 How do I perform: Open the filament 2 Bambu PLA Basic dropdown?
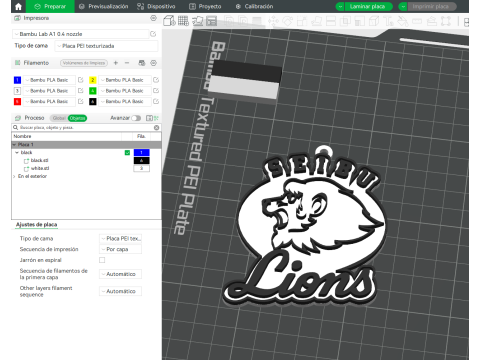[x=125, y=80]
